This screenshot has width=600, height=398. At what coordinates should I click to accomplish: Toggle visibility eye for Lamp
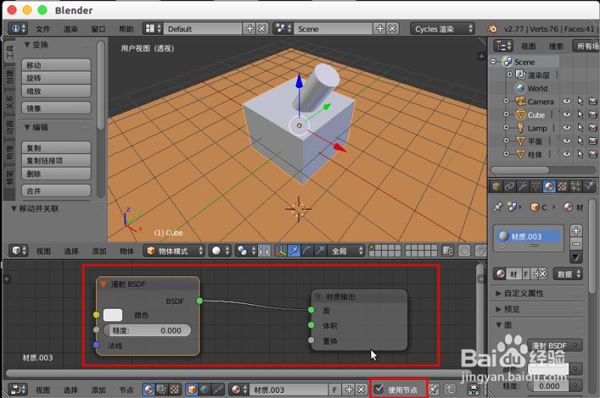tap(567, 127)
